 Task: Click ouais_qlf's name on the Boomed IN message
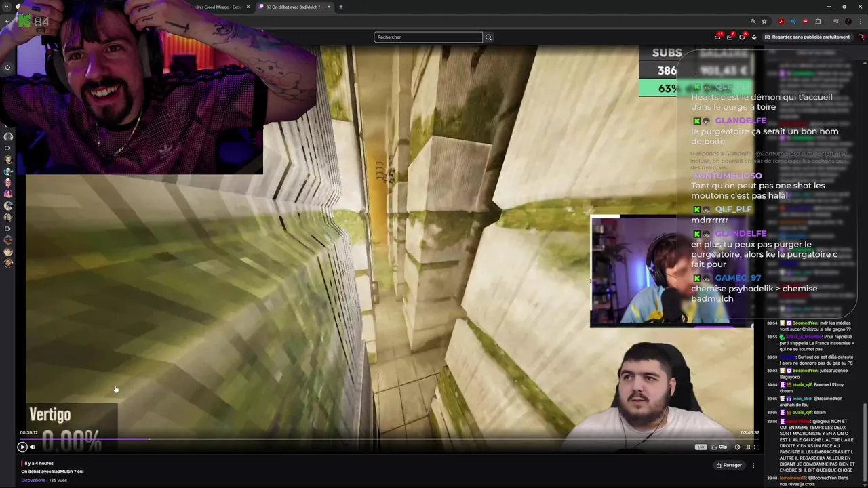coord(802,384)
